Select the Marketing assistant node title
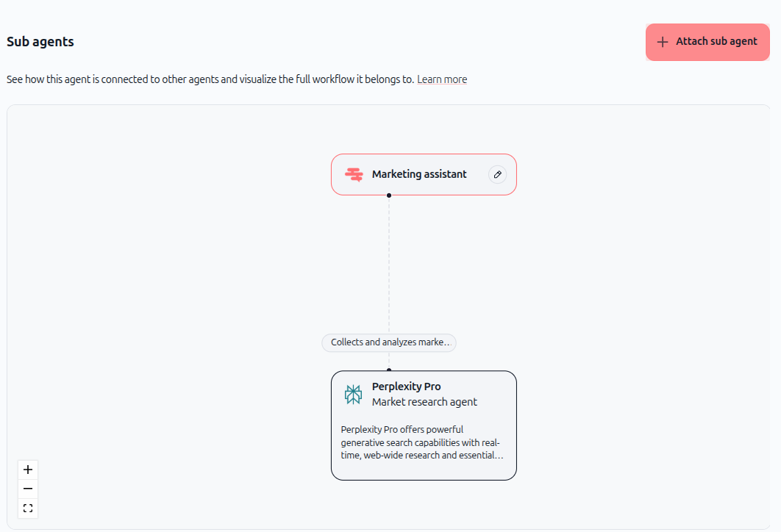This screenshot has width=781, height=532. tap(419, 174)
